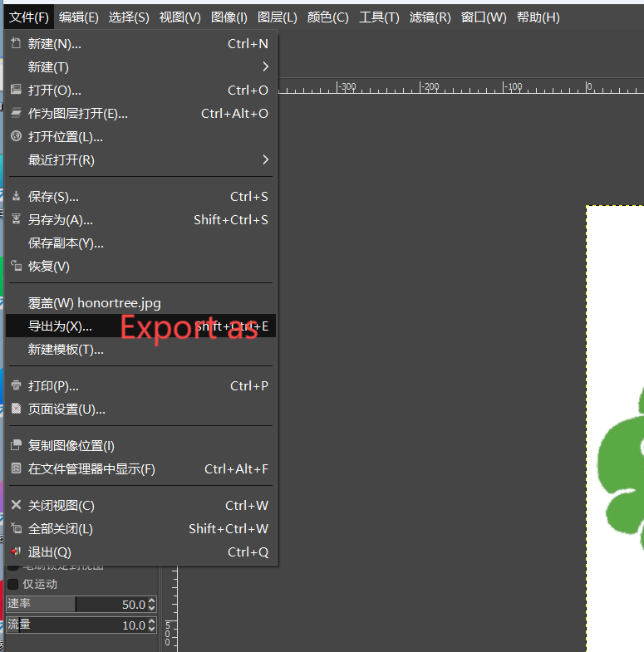Open the 帮助(H) menu

538,17
